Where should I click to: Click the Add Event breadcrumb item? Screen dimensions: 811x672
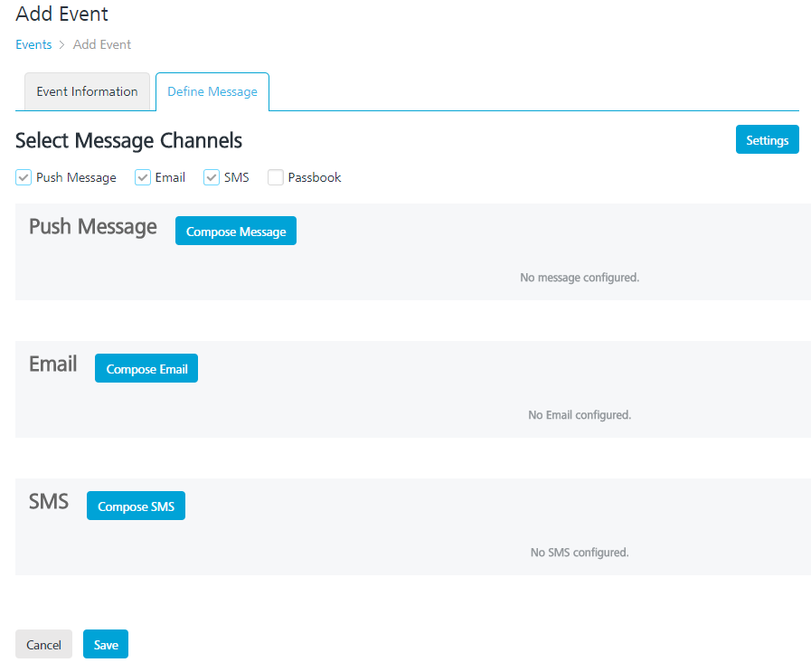point(102,44)
